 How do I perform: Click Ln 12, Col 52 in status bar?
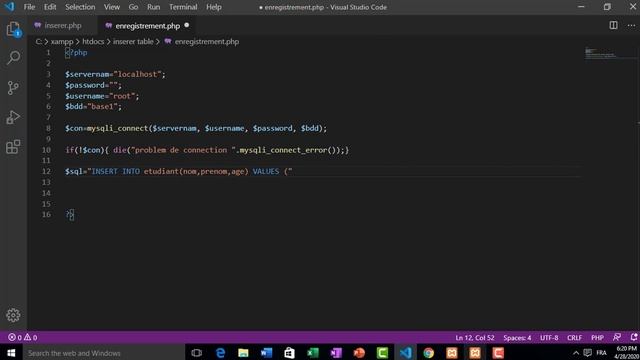tap(475, 338)
